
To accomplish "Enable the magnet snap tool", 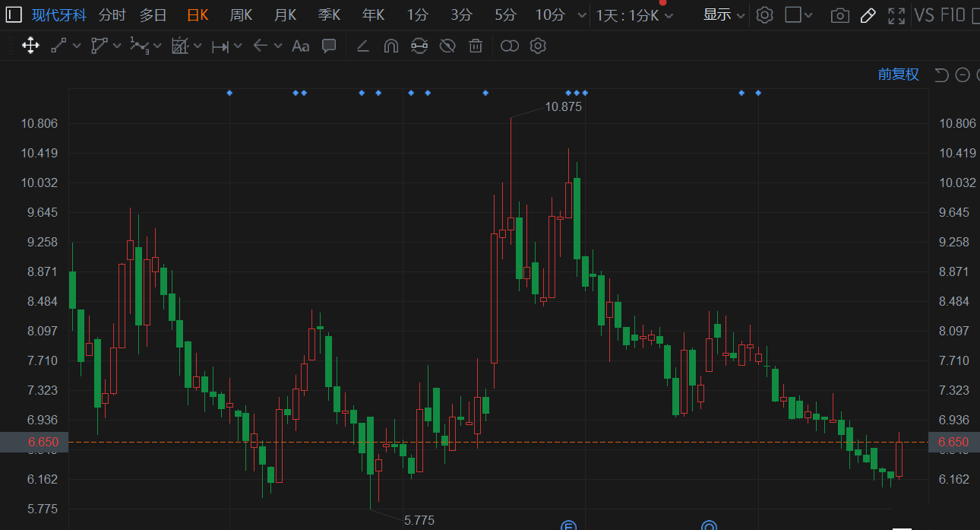I will [390, 46].
